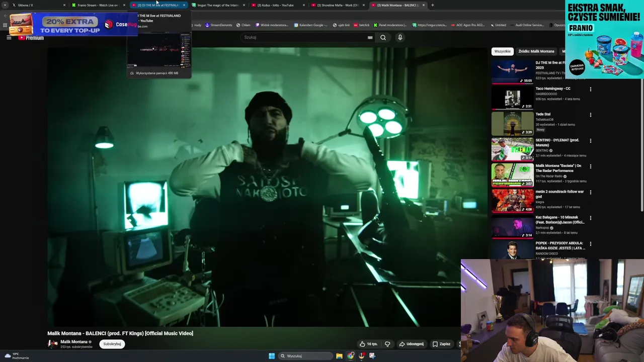Open Chlam bookmark

point(244,25)
